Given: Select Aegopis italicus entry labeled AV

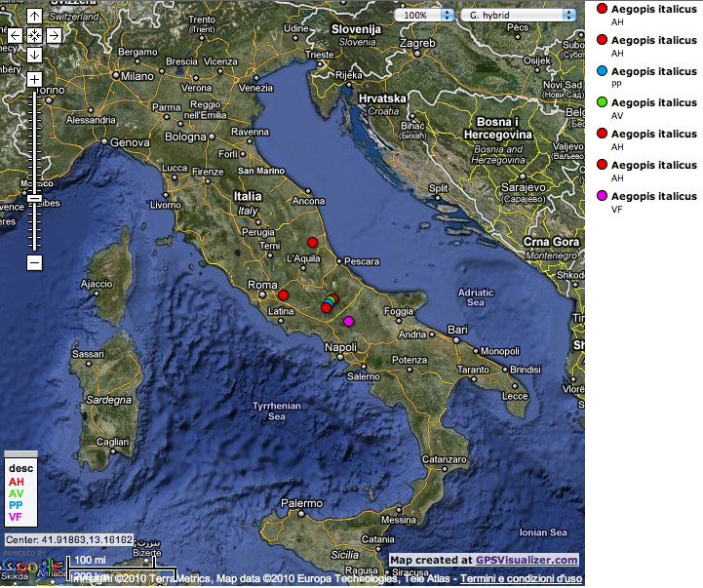Looking at the screenshot, I should 653,102.
